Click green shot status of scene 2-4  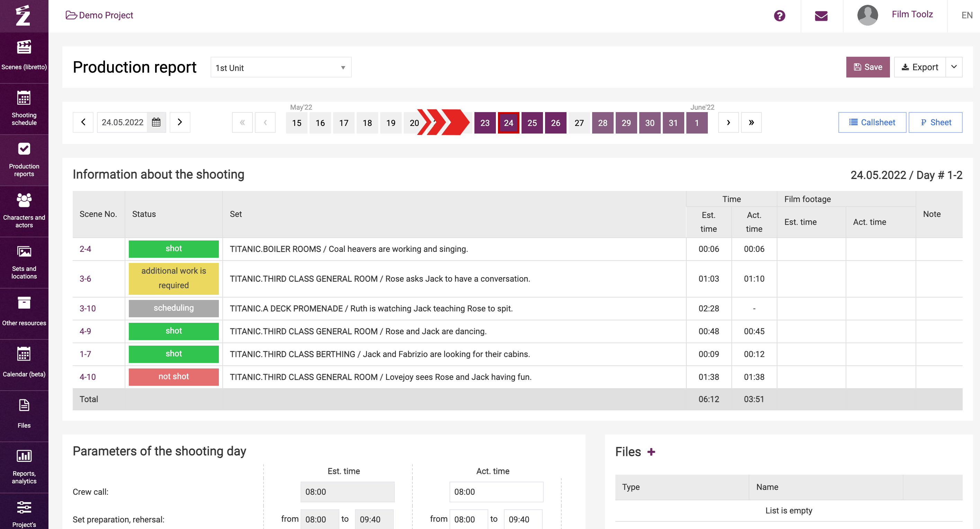coord(173,249)
